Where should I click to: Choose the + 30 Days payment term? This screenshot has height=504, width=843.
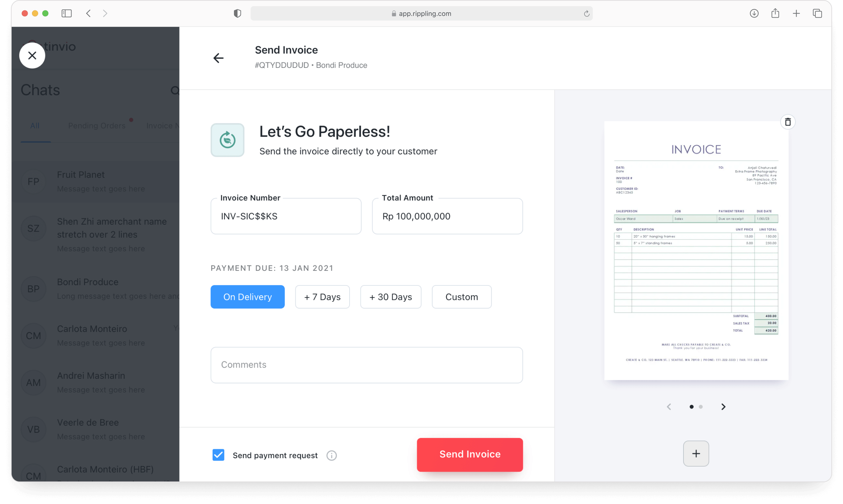[x=391, y=297]
